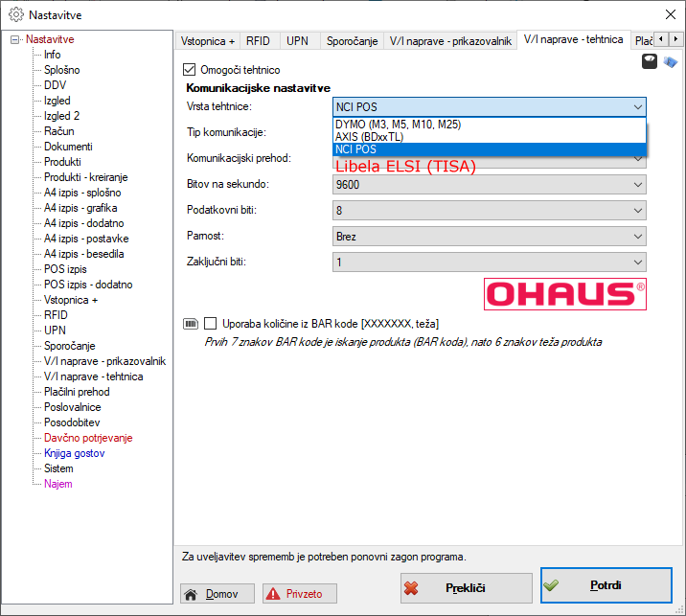
Task: Toggle the Omogoči tehtnico checkbox
Action: [x=189, y=70]
